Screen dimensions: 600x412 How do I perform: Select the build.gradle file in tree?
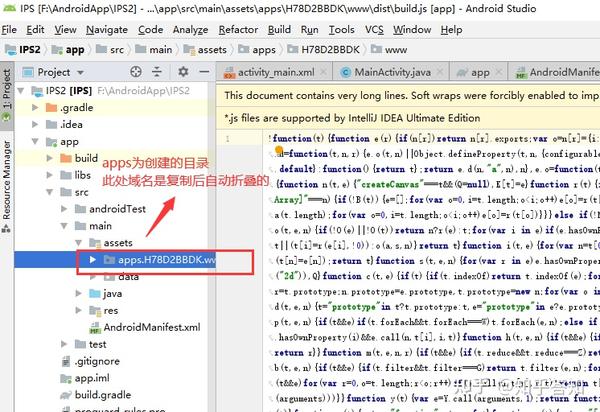(103, 395)
